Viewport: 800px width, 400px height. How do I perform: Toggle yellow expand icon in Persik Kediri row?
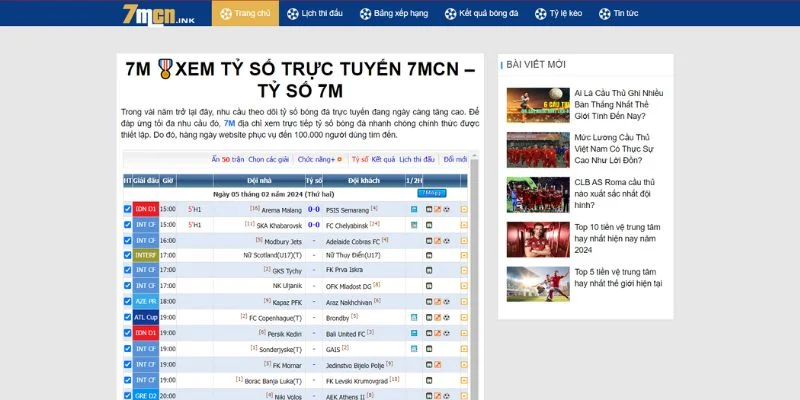pyautogui.click(x=464, y=333)
